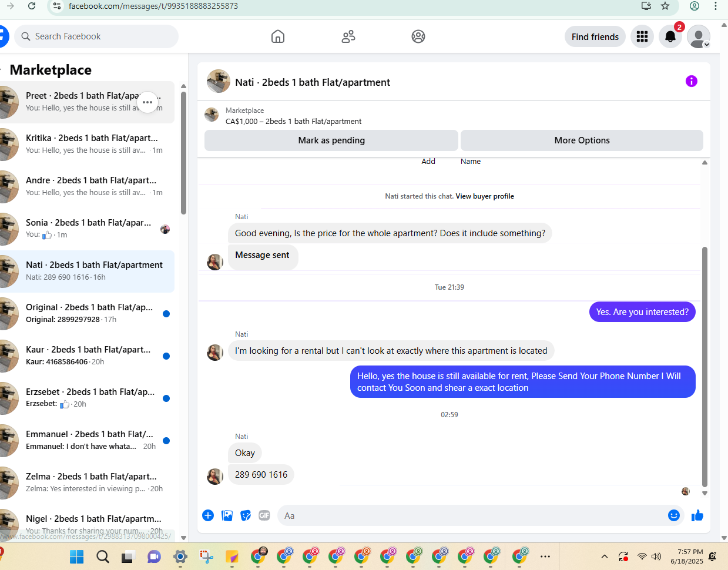Open Andre conversation

pos(87,187)
